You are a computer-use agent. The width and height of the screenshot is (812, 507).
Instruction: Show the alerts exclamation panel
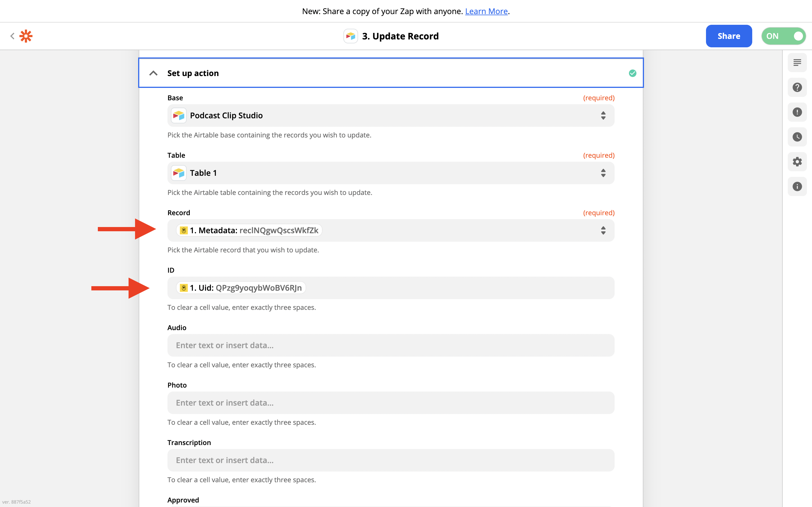[x=797, y=112]
